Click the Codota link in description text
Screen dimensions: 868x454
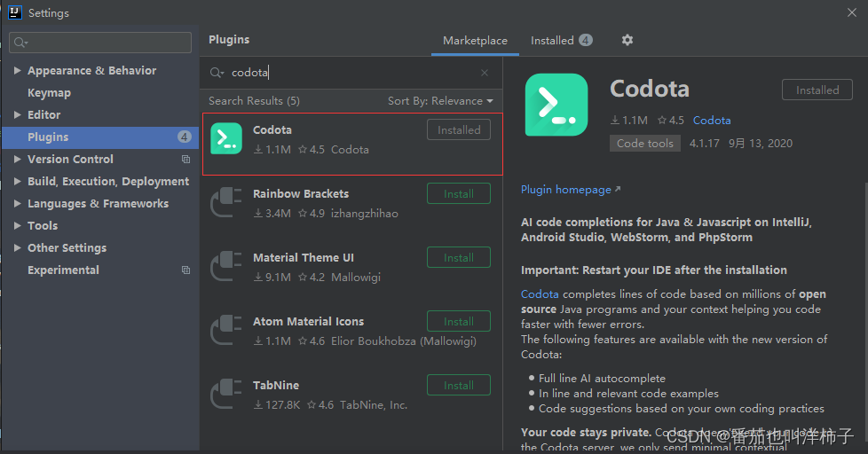click(x=540, y=294)
